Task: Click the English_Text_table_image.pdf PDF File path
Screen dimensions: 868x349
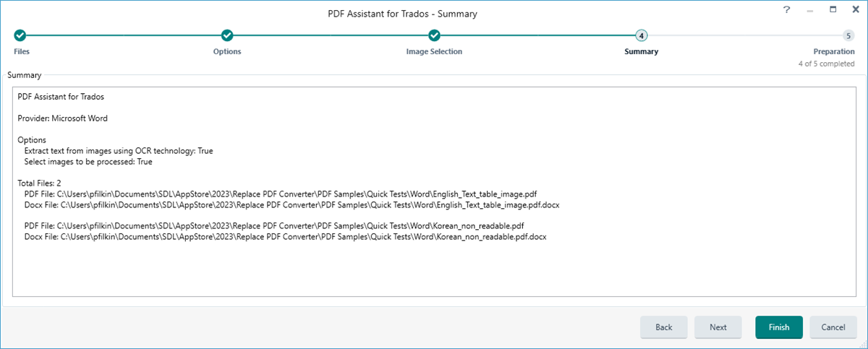Action: 281,194
